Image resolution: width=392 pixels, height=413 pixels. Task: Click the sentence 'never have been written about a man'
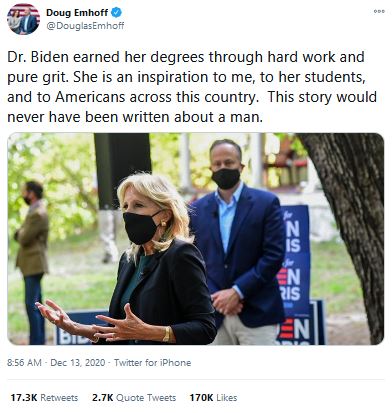pyautogui.click(x=135, y=117)
